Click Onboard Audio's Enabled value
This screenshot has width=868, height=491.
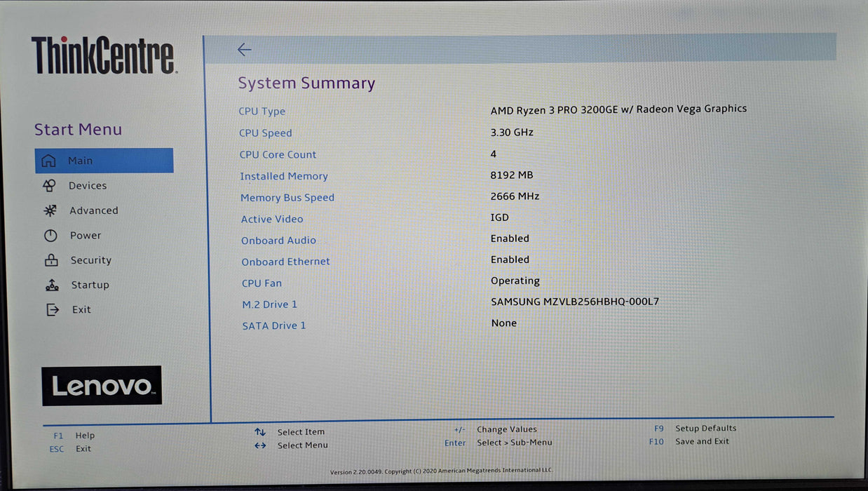click(510, 238)
